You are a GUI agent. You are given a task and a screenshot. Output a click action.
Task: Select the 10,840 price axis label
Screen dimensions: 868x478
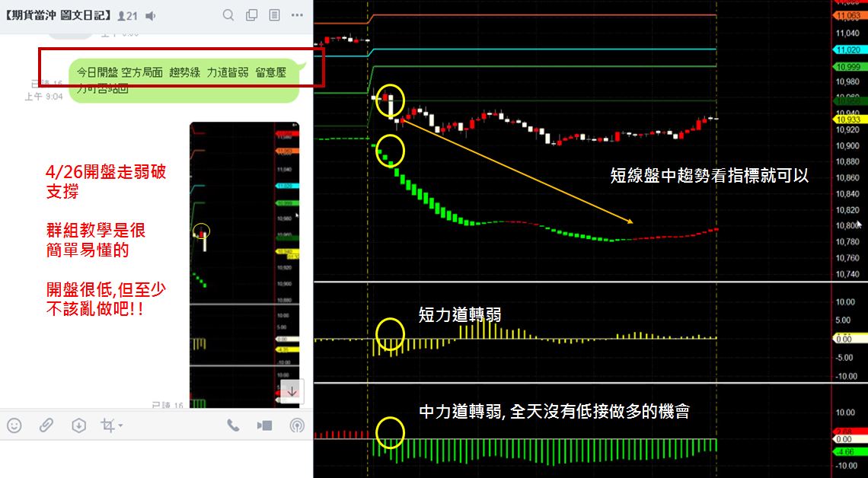847,194
